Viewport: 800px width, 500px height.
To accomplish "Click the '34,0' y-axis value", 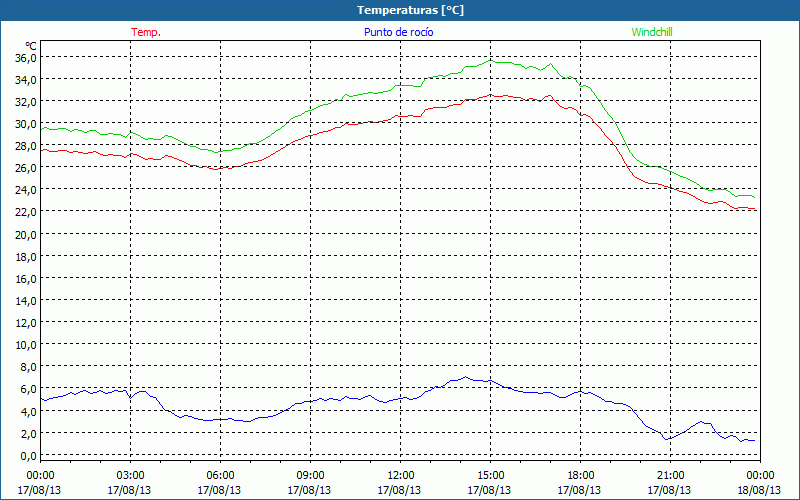I will pos(26,80).
